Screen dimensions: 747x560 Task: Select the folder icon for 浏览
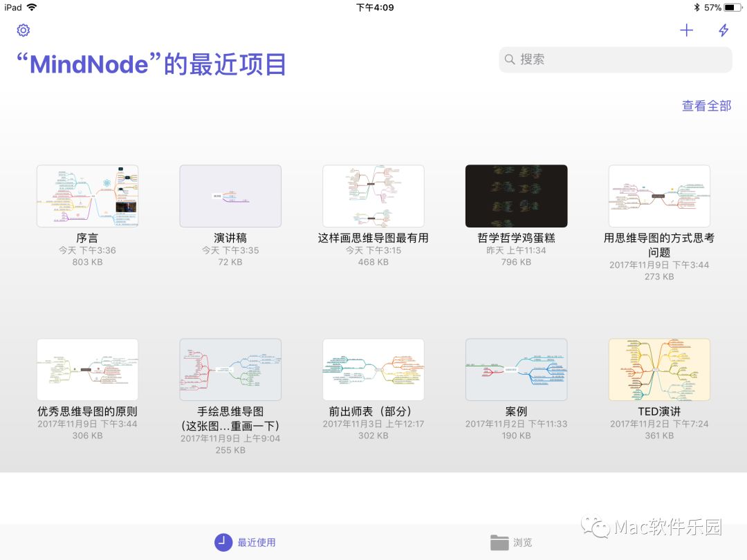tap(499, 542)
